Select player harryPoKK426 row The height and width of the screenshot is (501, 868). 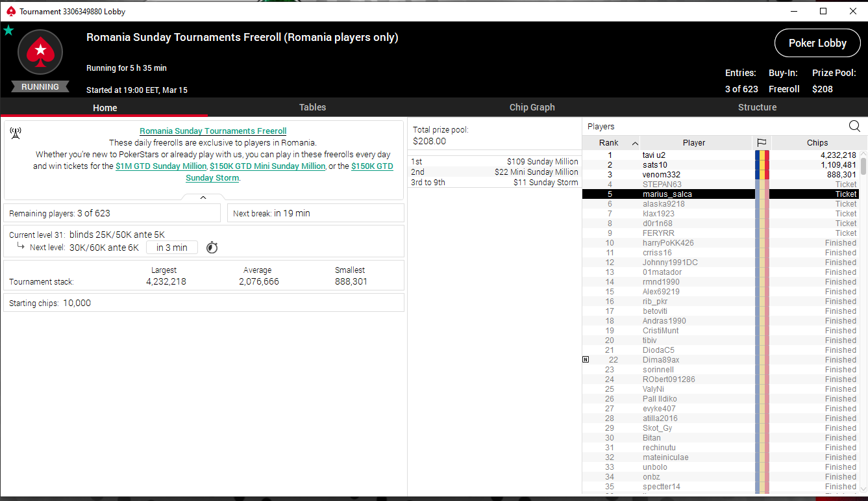pos(721,243)
